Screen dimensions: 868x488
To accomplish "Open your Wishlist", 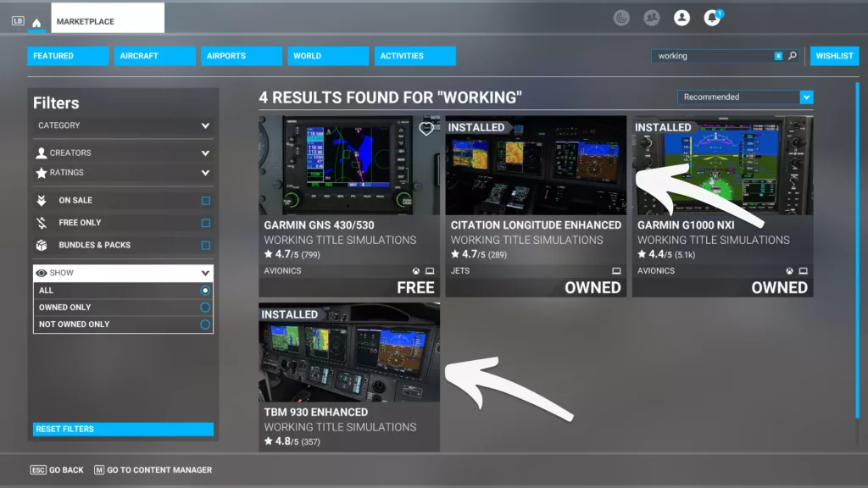I will (834, 55).
